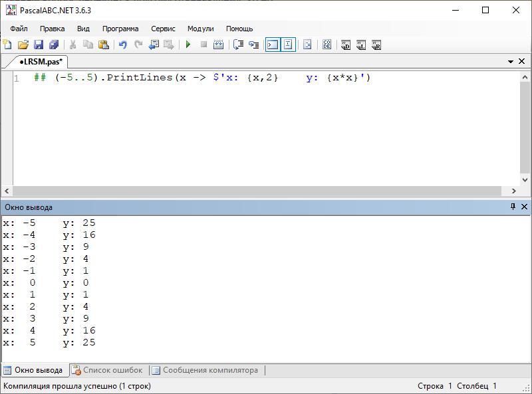Copy the selection using the toolbar icon
The height and width of the screenshot is (394, 532).
point(88,45)
